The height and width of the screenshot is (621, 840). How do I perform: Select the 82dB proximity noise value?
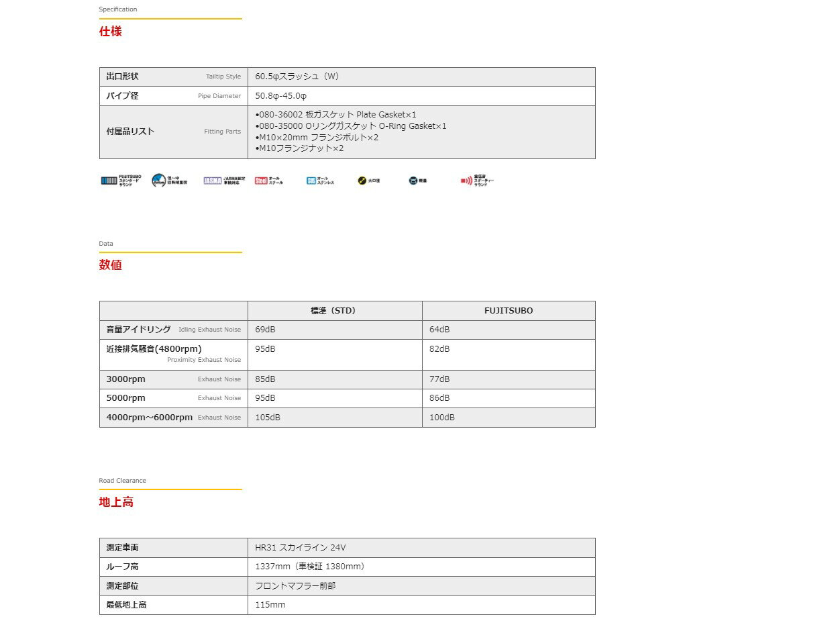click(x=439, y=349)
